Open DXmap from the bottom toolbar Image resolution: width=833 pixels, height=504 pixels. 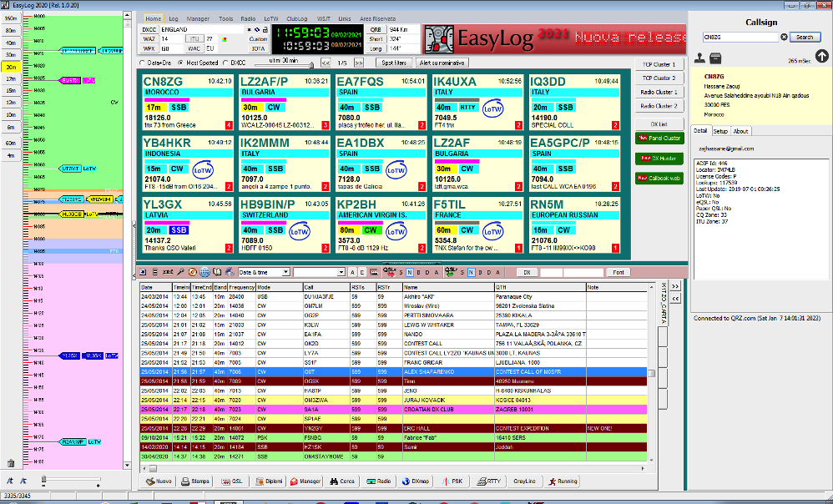pyautogui.click(x=420, y=481)
